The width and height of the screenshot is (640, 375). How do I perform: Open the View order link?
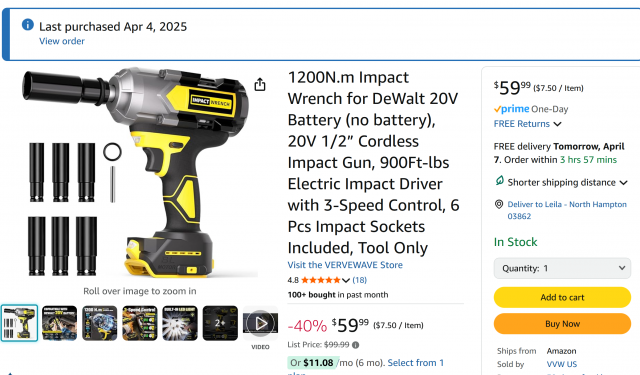62,41
